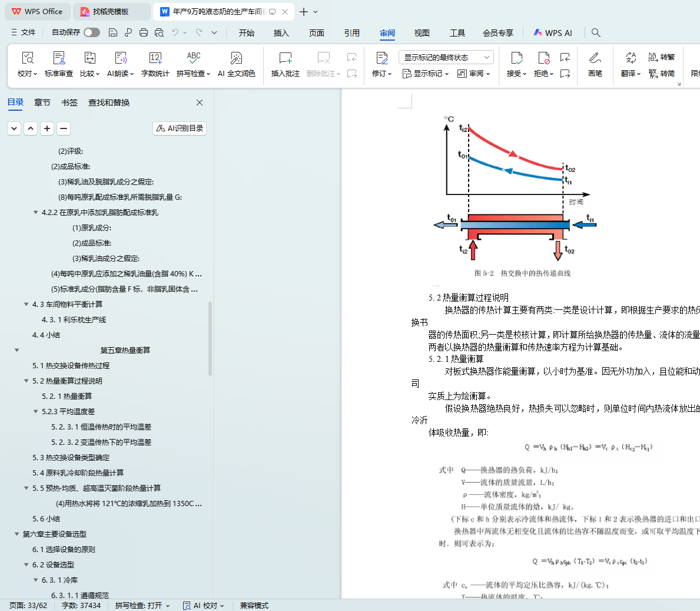Screen dimensions: 700x611
Task: Collapse the 第六章主要设备选型 tree node
Action: (16, 534)
